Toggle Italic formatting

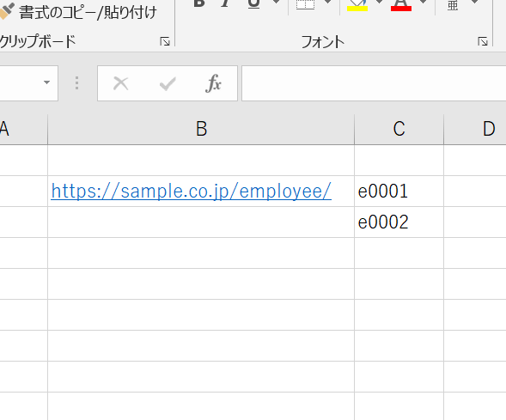(x=226, y=3)
